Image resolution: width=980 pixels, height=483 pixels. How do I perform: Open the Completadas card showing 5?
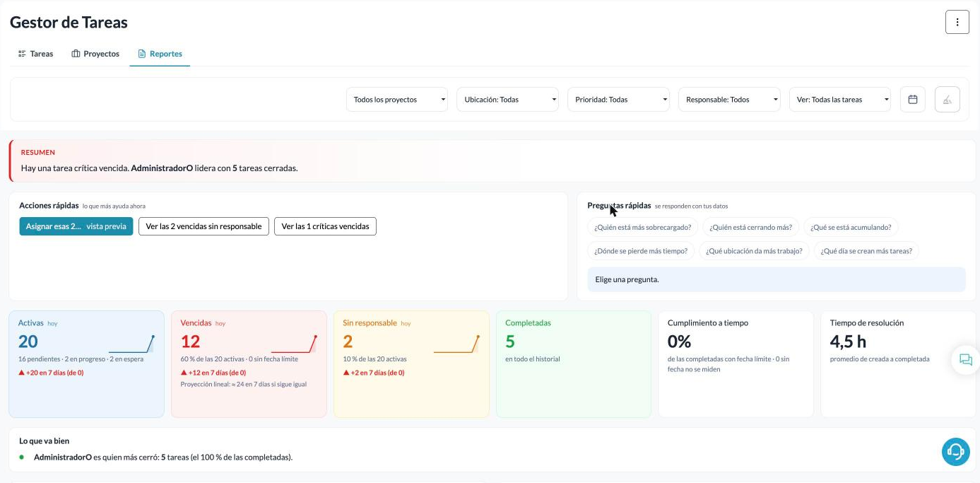pyautogui.click(x=574, y=364)
